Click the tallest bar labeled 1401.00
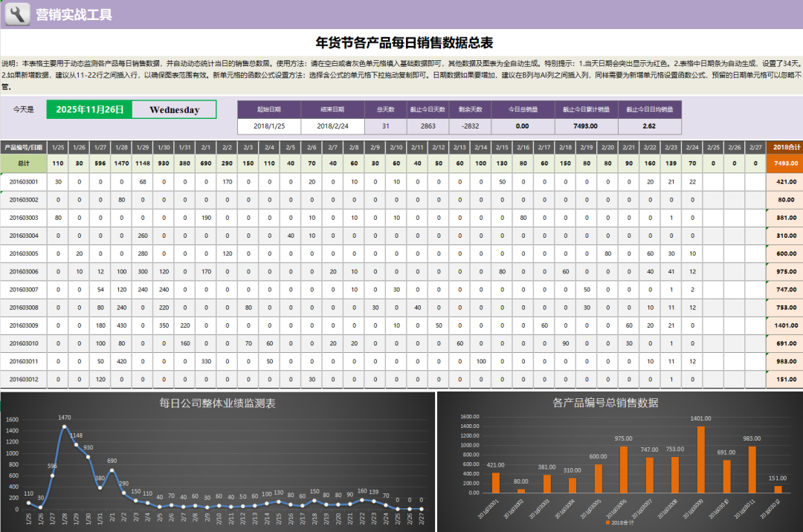The image size is (803, 532). pyautogui.click(x=700, y=459)
